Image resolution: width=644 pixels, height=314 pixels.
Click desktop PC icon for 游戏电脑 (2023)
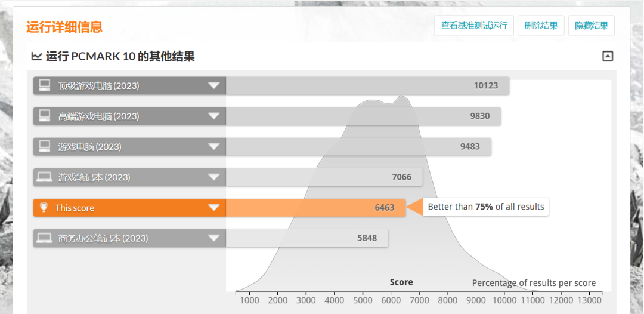pos(44,146)
